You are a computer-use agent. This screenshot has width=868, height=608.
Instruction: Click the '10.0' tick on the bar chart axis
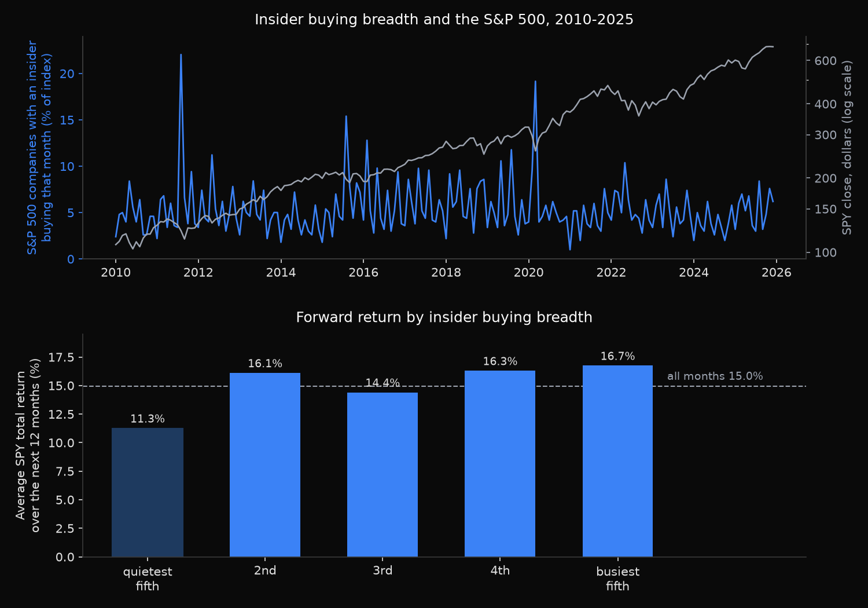[61, 443]
